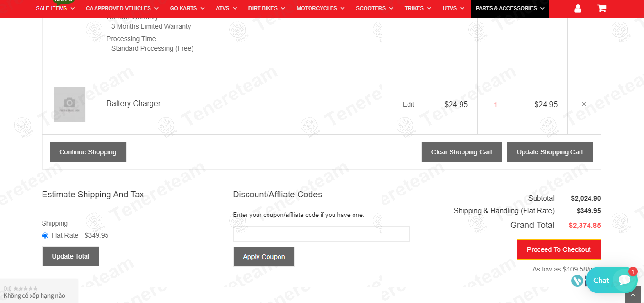Image resolution: width=644 pixels, height=303 pixels.
Task: Click the Discount/Affliate Codes heading
Action: click(x=278, y=195)
